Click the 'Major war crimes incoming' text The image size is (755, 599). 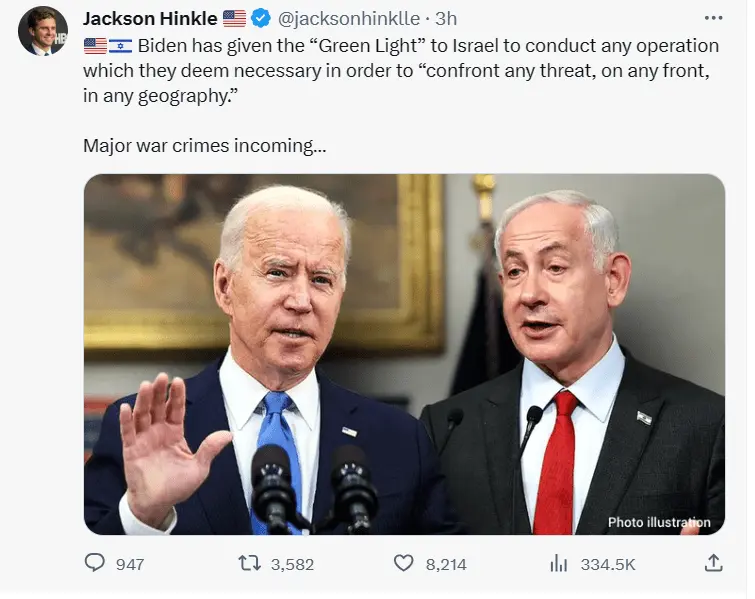click(204, 145)
